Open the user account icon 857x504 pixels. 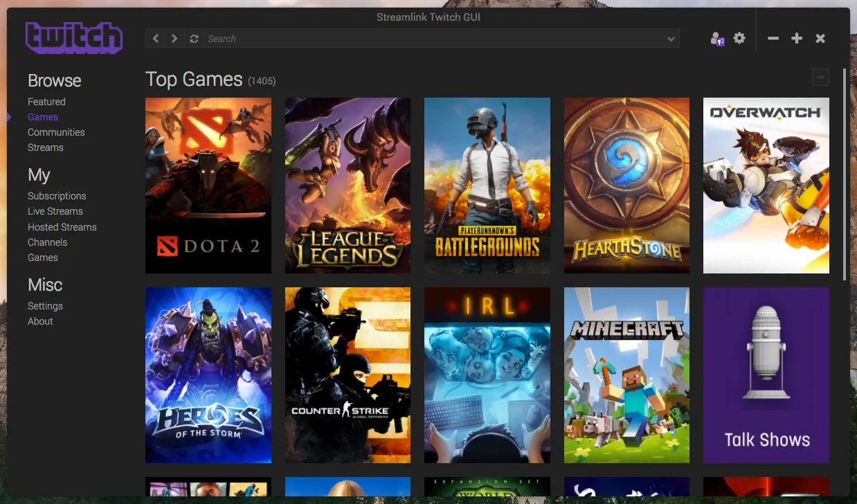click(717, 39)
